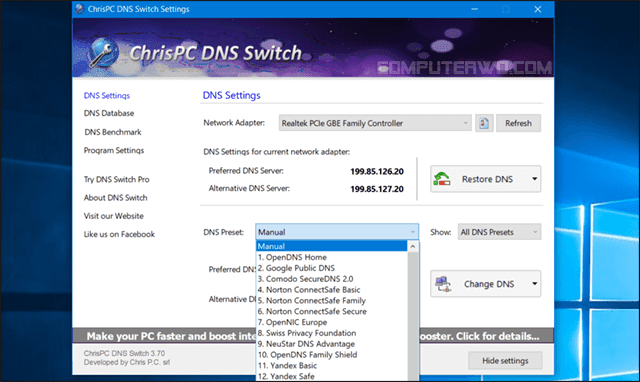The width and height of the screenshot is (640, 382).
Task: Pick 5. Norton ConnectSafe Family
Action: click(x=331, y=300)
